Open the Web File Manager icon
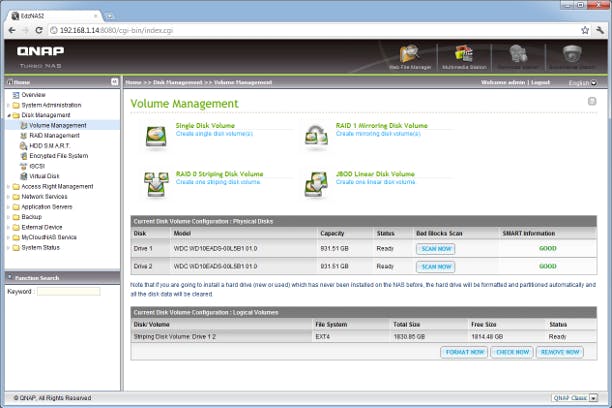Viewport: 612px width, 408px height. 409,54
